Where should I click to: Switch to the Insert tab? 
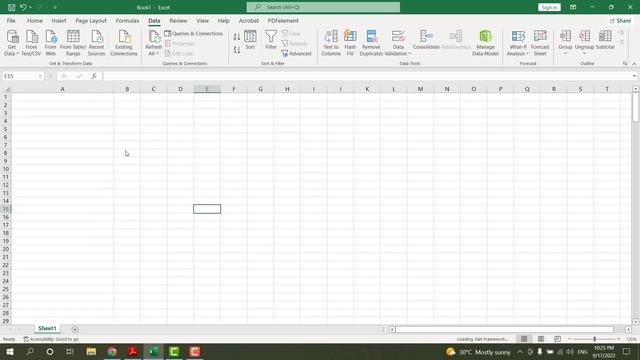59,20
